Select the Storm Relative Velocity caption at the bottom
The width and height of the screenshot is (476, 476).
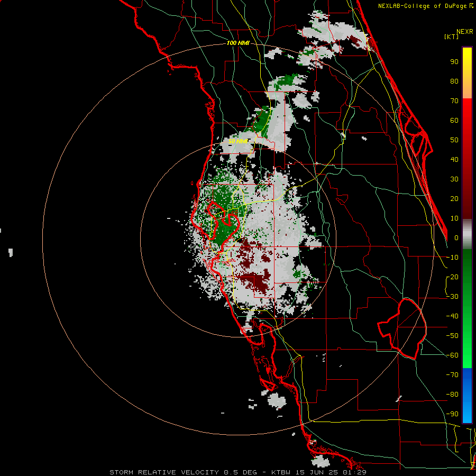(x=237, y=472)
